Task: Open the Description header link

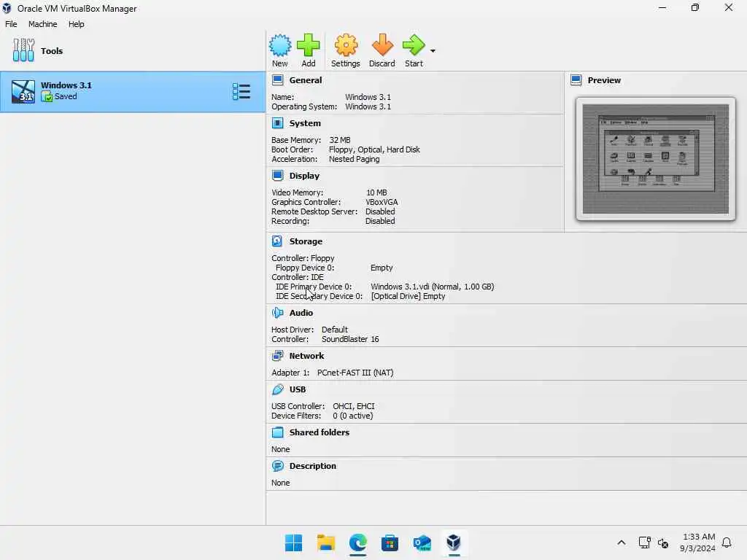Action: pyautogui.click(x=312, y=466)
